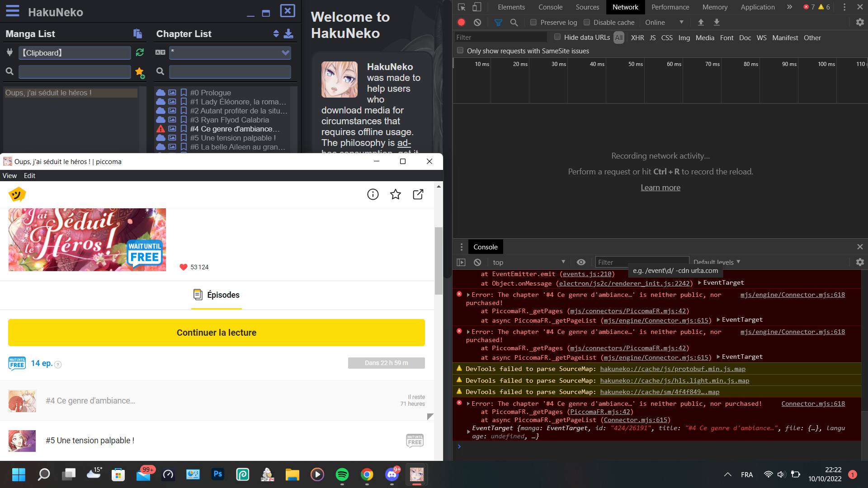Check the Disable cache checkbox

click(586, 22)
